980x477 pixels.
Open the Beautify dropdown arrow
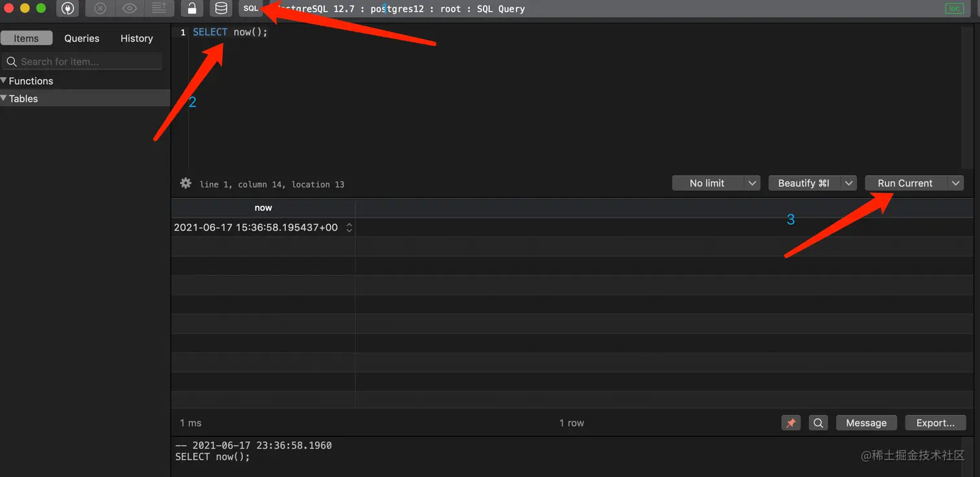coord(849,183)
